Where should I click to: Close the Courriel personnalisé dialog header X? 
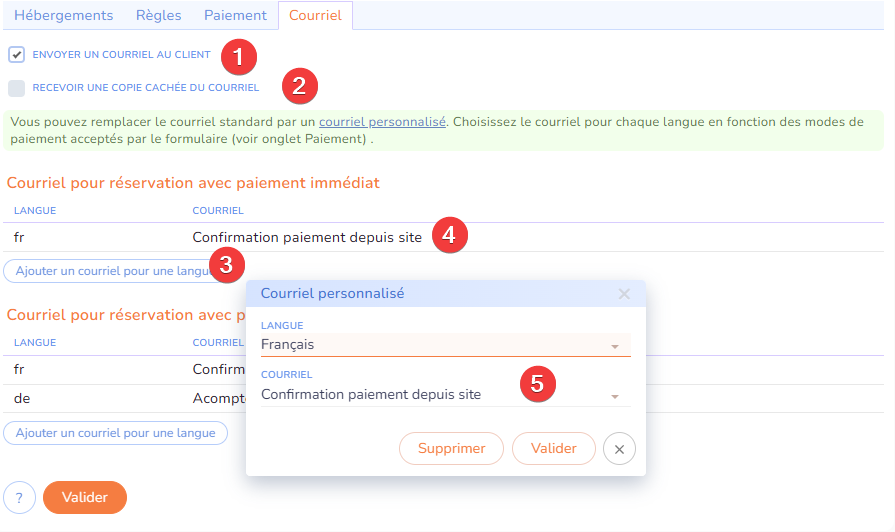[624, 294]
